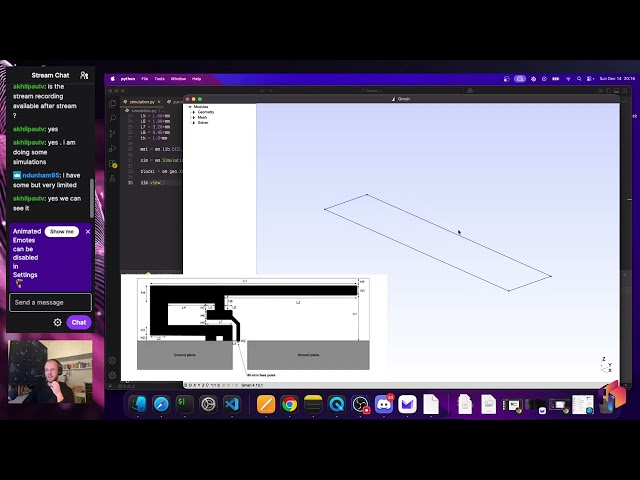
Task: Open the VS Code Search sidebar icon
Action: (x=113, y=118)
